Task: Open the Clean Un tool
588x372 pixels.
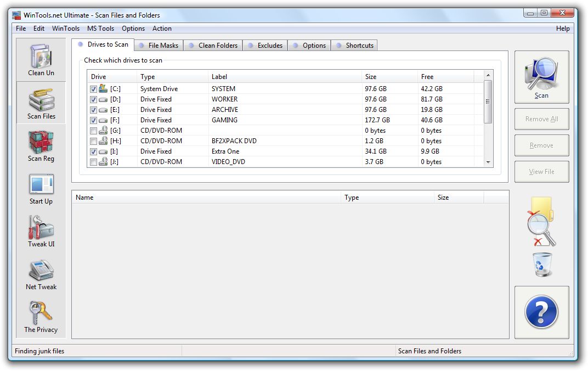Action: 41,60
